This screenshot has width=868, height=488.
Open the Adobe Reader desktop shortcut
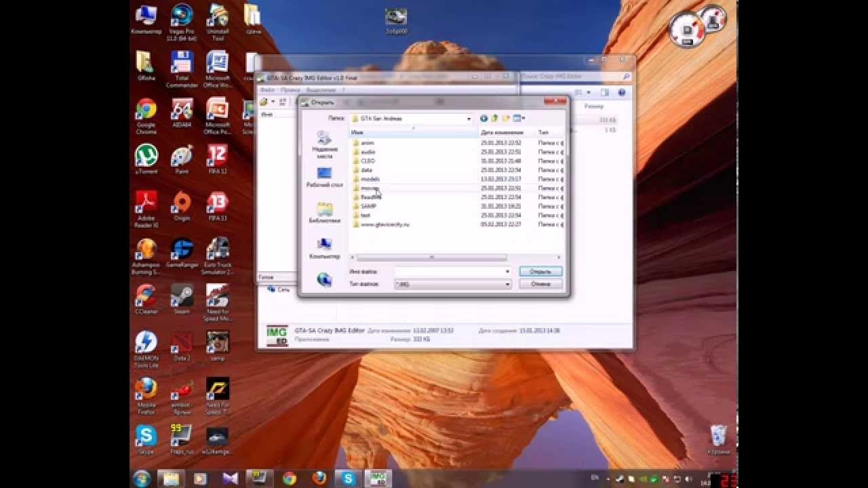click(146, 209)
